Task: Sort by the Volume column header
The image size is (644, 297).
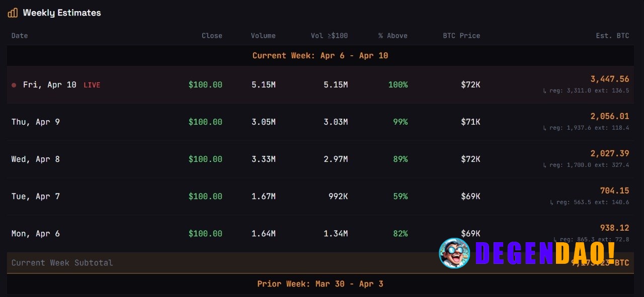Action: [263, 36]
